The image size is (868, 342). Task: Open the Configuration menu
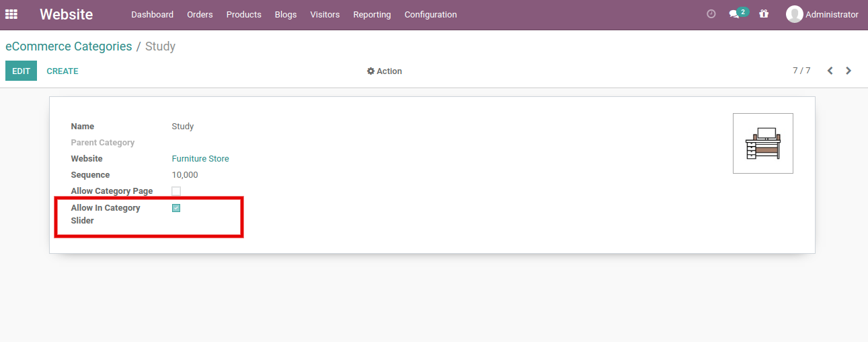click(x=430, y=15)
